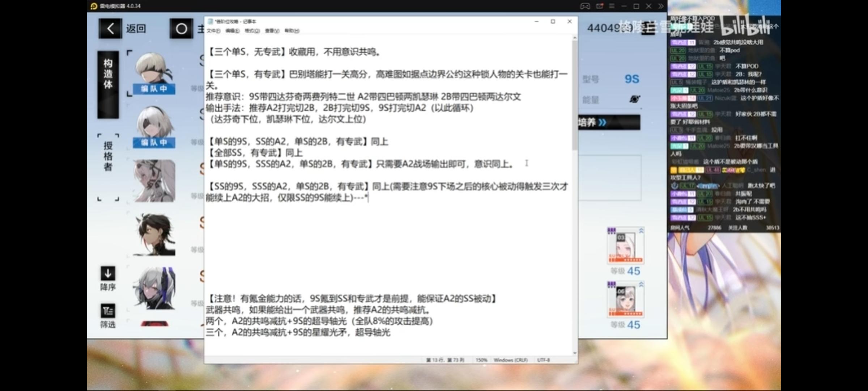Click the line starting 武器共鸣，如果能给出
Viewport: 868px width, 391px height.
[318, 310]
